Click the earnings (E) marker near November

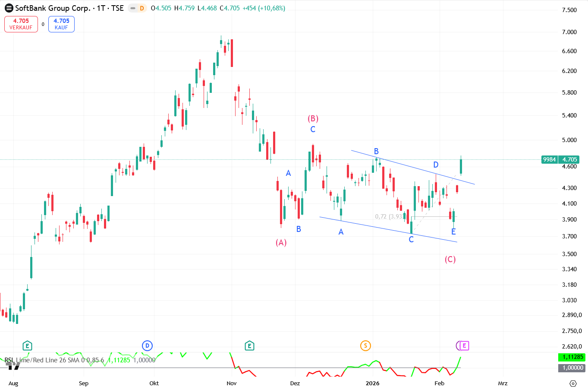coord(249,346)
